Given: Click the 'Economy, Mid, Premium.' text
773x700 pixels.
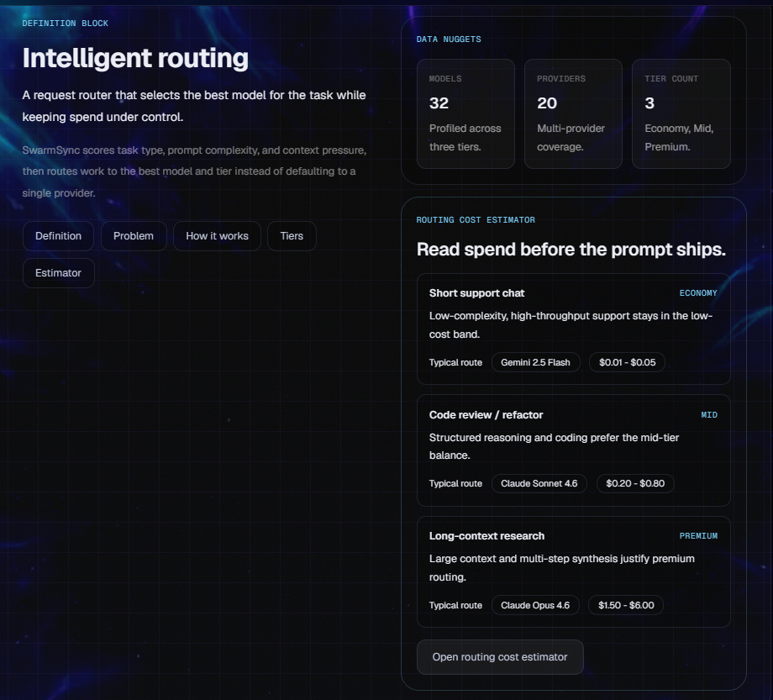Looking at the screenshot, I should tap(679, 138).
